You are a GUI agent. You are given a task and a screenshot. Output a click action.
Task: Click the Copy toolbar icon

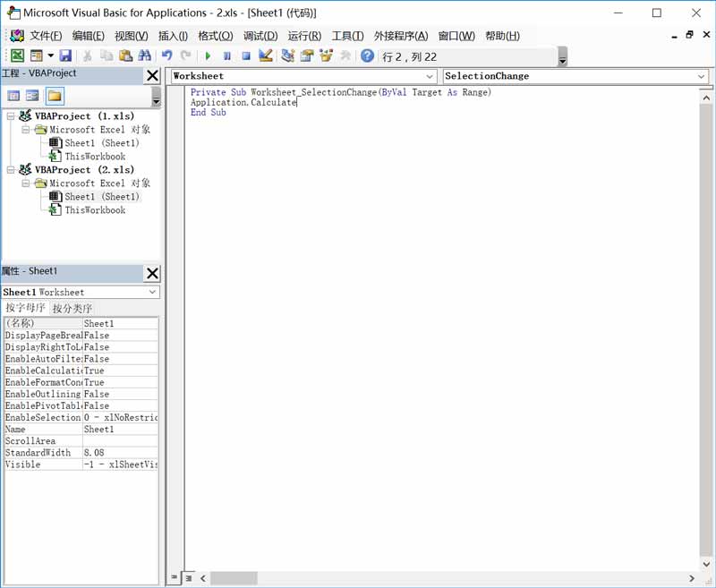tap(107, 55)
